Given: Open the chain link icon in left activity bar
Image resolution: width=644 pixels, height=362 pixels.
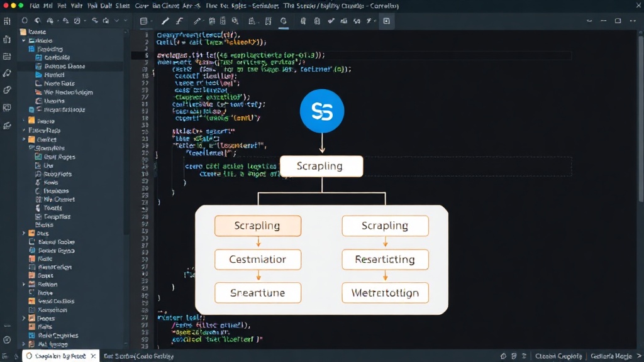Looking at the screenshot, I should tap(7, 90).
